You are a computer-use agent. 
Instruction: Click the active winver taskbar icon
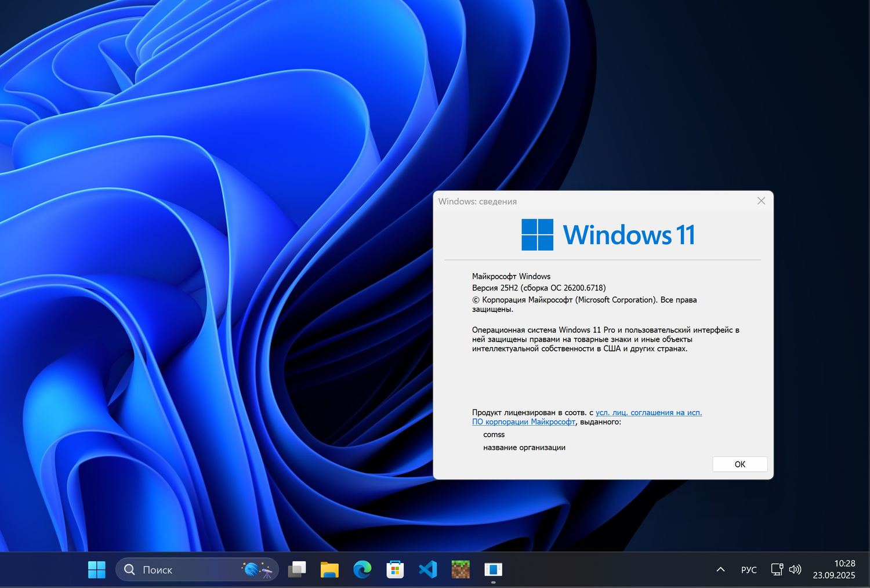(493, 570)
